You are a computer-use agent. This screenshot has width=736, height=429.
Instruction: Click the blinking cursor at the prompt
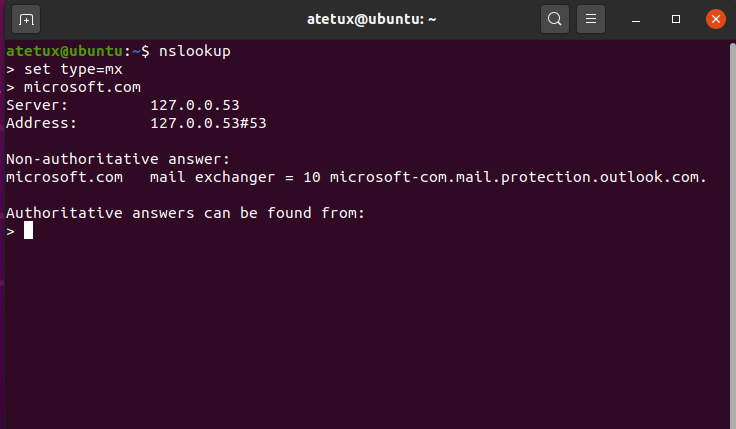pyautogui.click(x=29, y=230)
